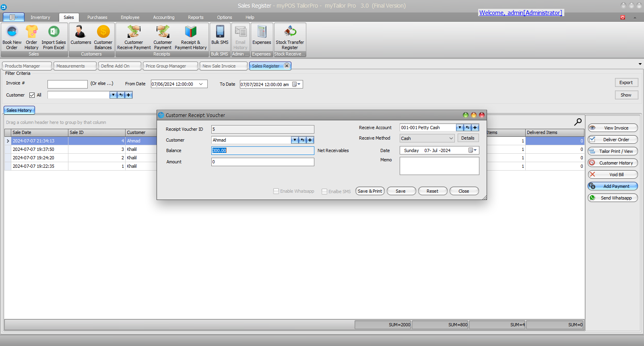Image resolution: width=644 pixels, height=346 pixels.
Task: Expand the Receive Method Cash dropdown
Action: pyautogui.click(x=451, y=138)
